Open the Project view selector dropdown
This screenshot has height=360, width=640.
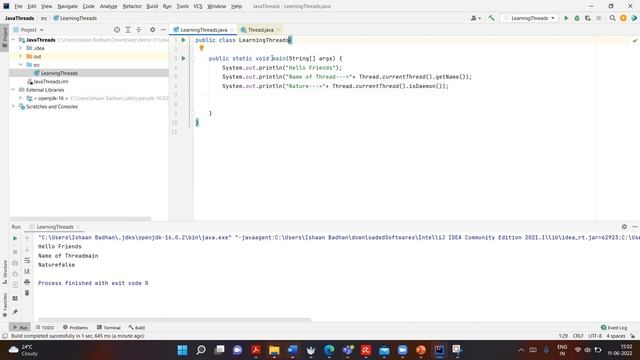29,30
